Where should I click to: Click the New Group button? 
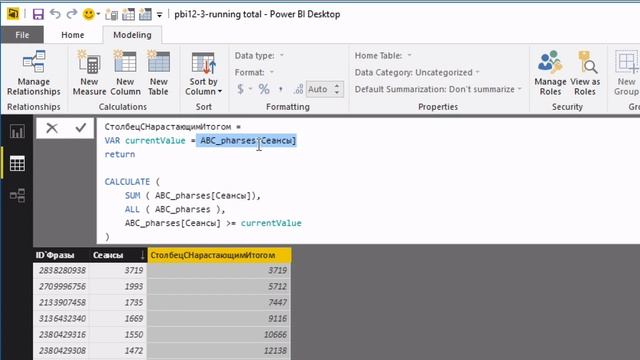626,73
